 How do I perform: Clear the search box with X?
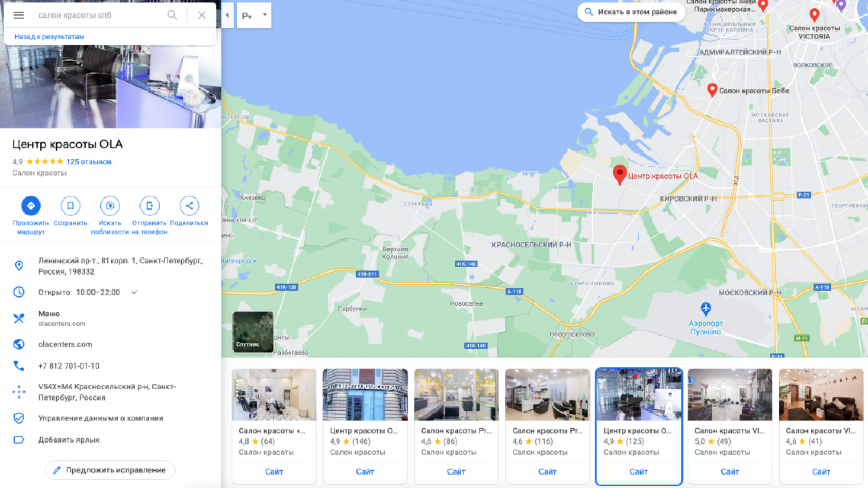pyautogui.click(x=202, y=15)
